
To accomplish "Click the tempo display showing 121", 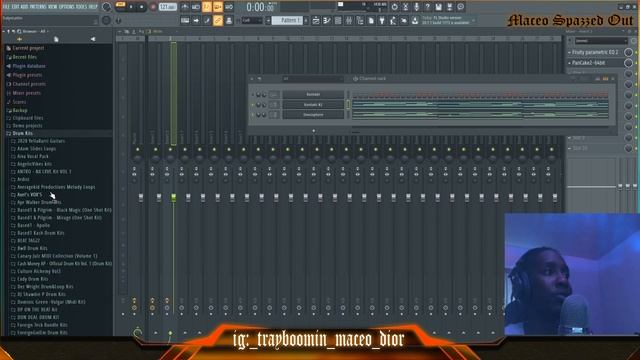I will tap(167, 7).
